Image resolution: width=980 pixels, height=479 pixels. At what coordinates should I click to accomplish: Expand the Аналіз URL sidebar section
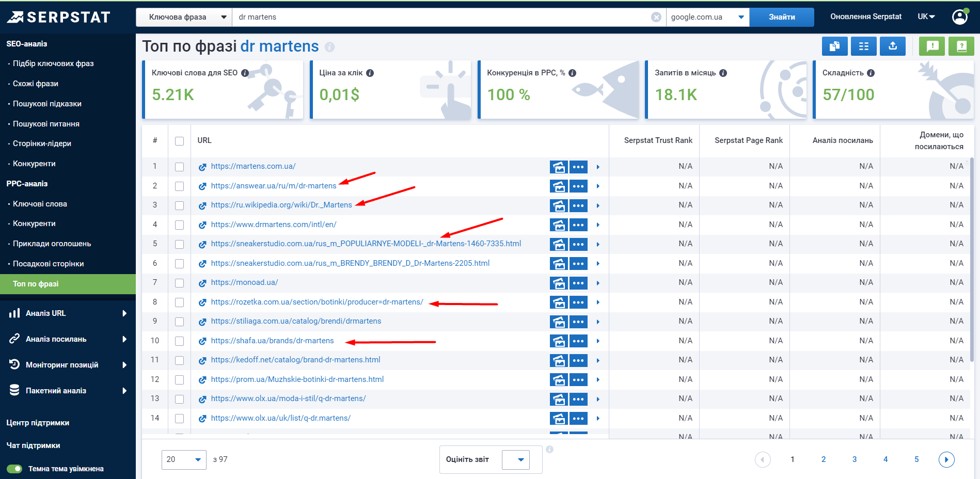(x=68, y=313)
